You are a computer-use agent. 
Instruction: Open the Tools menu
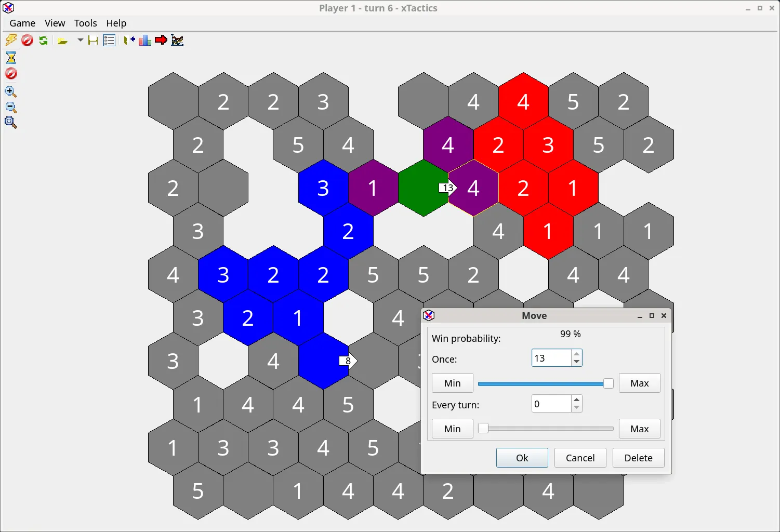click(85, 23)
